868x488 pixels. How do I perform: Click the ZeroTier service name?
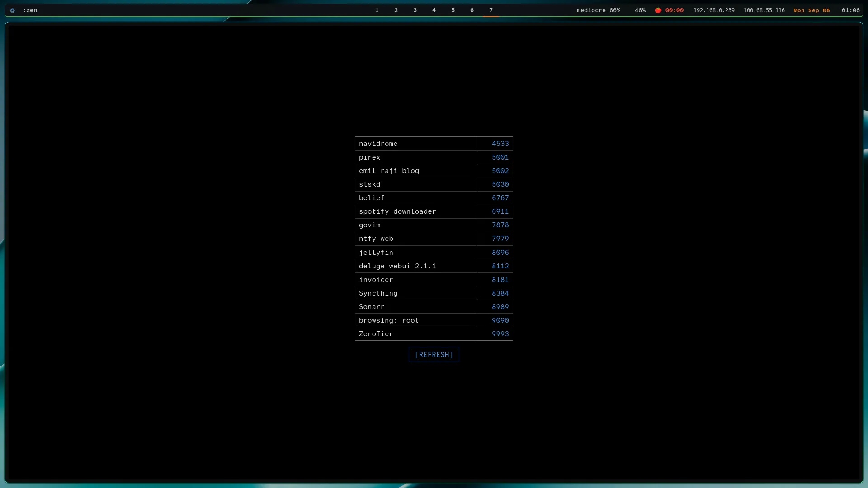pos(376,334)
